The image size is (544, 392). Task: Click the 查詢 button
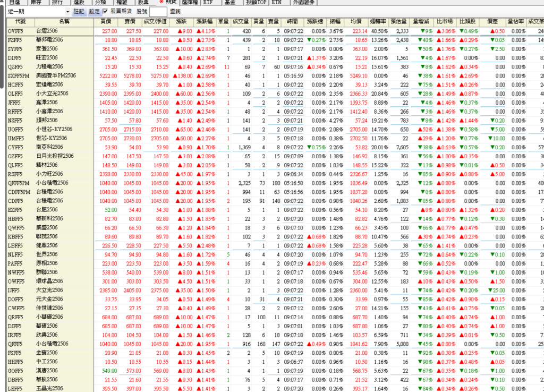click(x=175, y=12)
